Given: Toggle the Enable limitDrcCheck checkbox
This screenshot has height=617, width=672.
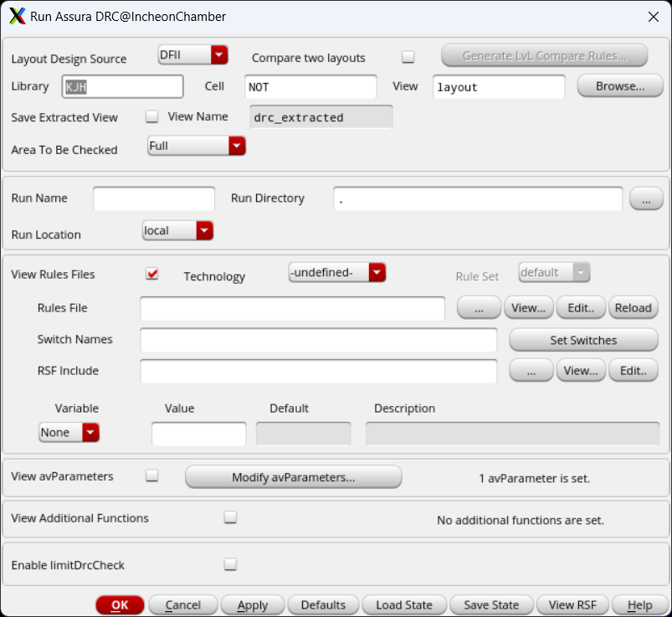Looking at the screenshot, I should coord(230,563).
